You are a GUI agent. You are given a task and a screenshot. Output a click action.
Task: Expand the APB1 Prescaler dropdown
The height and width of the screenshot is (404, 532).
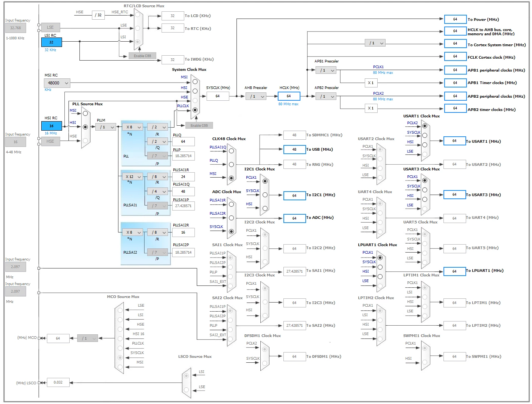click(x=326, y=70)
